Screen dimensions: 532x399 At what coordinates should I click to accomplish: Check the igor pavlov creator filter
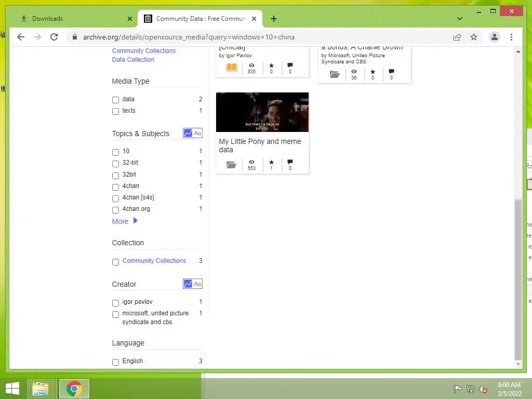click(x=115, y=303)
